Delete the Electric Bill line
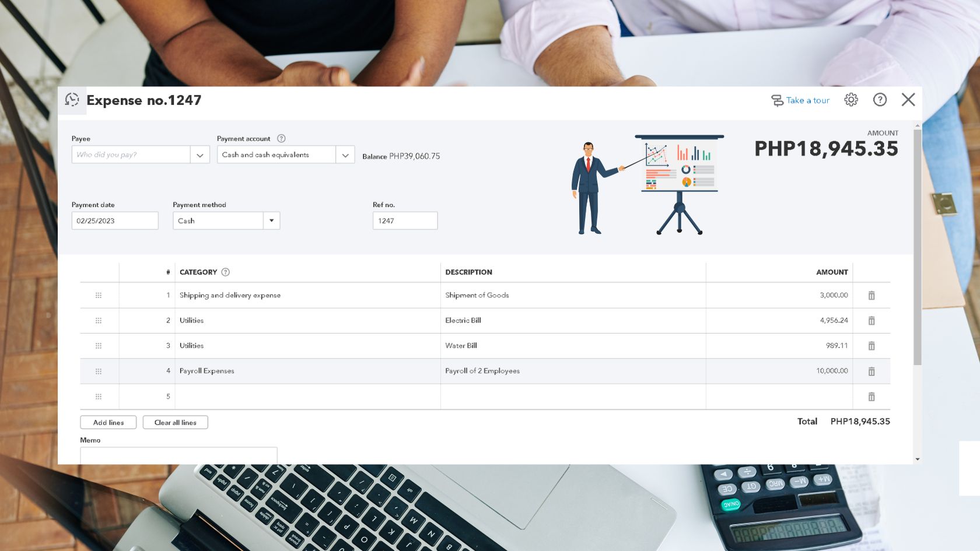980x551 pixels. coord(871,321)
